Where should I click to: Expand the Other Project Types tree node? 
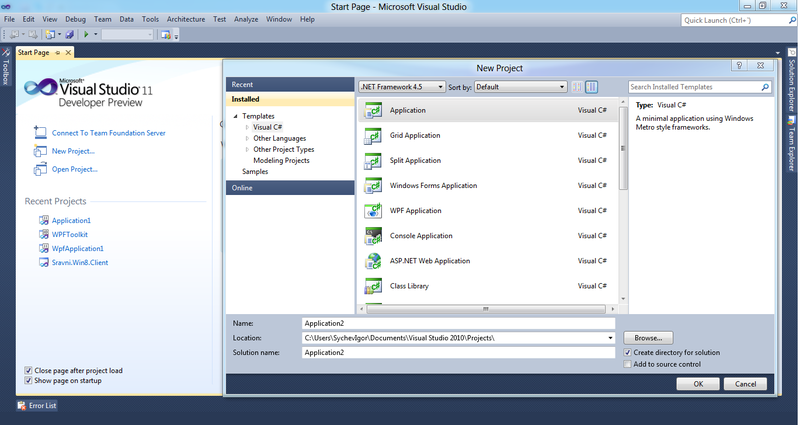[247, 149]
